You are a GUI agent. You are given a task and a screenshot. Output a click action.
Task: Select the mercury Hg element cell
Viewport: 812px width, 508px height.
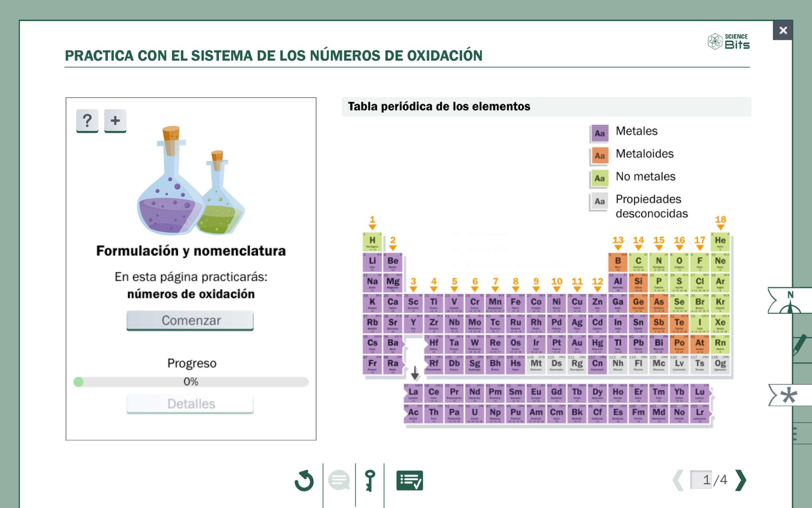point(597,344)
